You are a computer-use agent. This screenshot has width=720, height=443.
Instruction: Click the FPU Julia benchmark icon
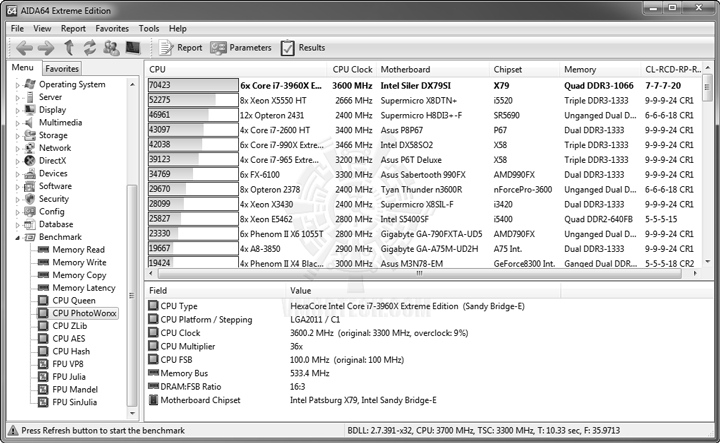point(43,377)
